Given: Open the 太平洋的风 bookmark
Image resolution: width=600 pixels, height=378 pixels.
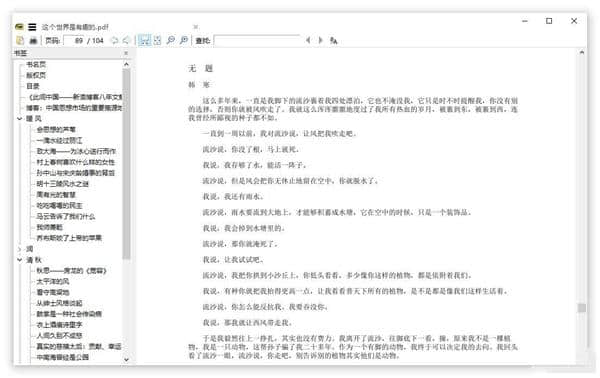Looking at the screenshot, I should 52,282.
